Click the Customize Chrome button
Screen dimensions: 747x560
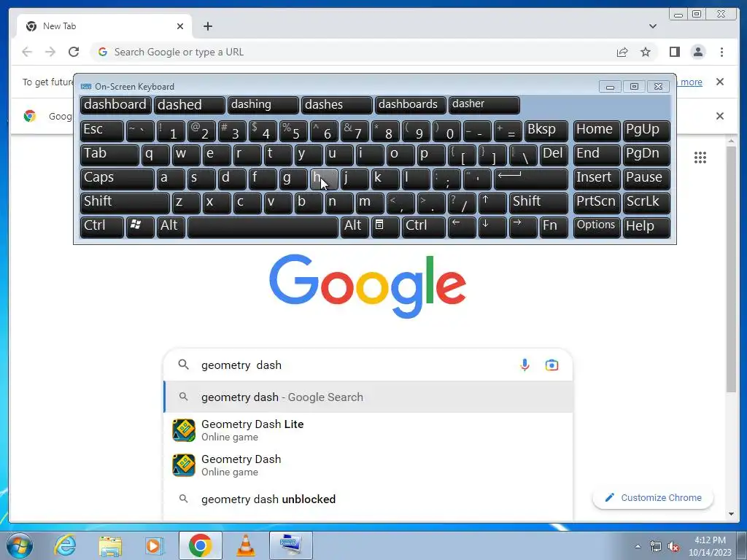click(653, 497)
